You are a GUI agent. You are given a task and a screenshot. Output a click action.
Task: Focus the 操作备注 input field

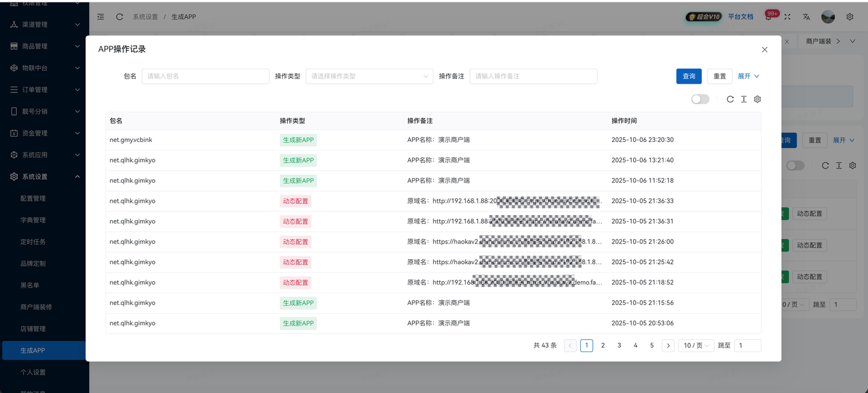[x=533, y=76]
